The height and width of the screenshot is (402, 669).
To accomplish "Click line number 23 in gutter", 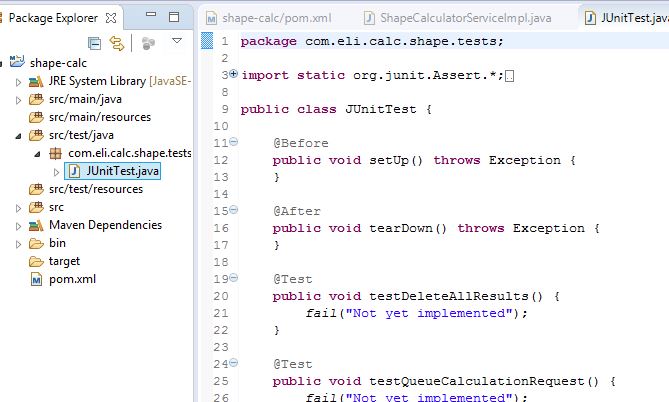I will click(x=221, y=347).
